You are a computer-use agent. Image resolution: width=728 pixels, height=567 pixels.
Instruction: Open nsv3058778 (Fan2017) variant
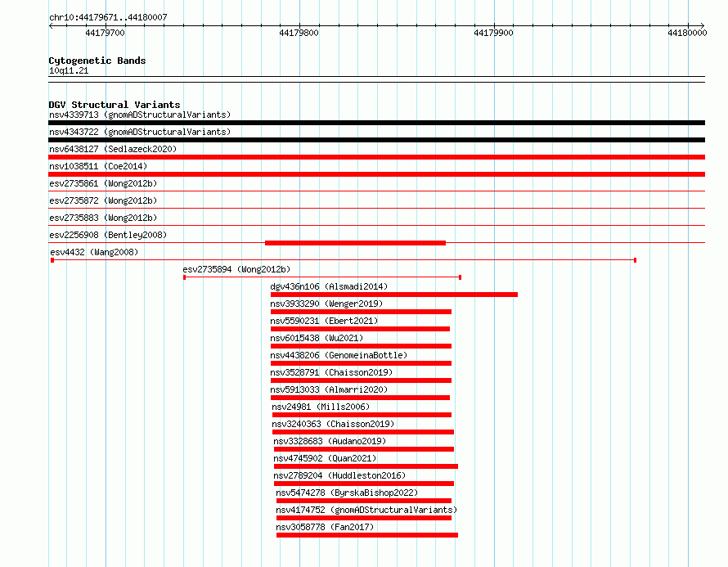point(325,527)
